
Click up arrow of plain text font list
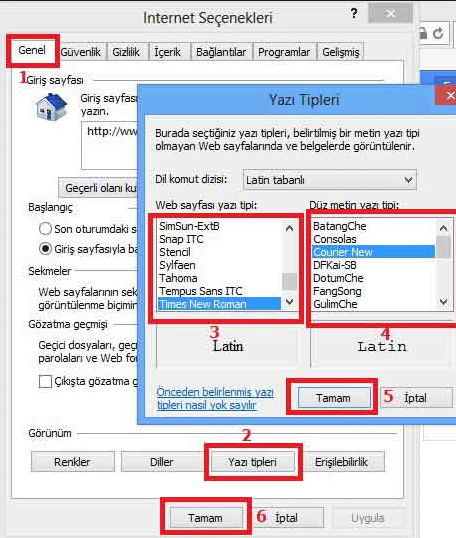(444, 228)
